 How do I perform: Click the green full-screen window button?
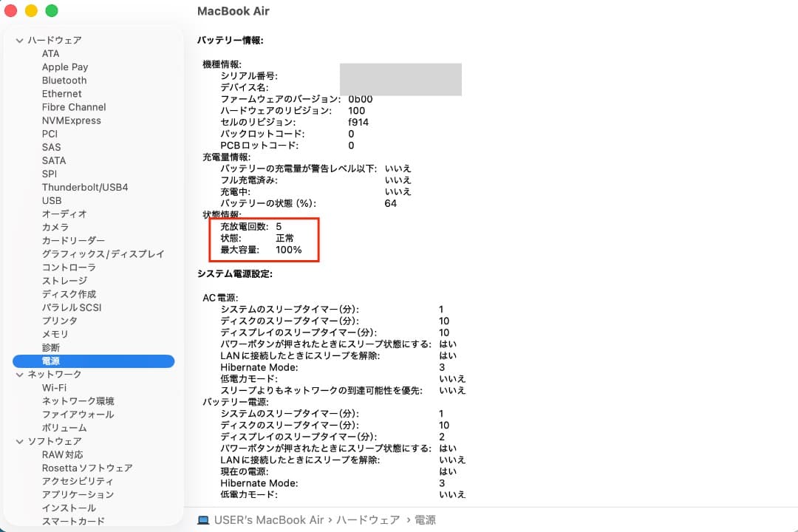pos(52,10)
